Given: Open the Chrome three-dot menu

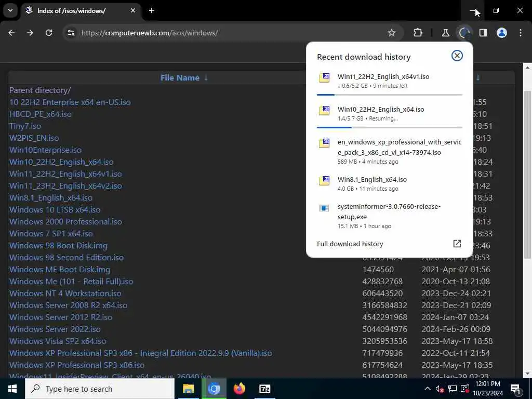Looking at the screenshot, I should click(521, 33).
